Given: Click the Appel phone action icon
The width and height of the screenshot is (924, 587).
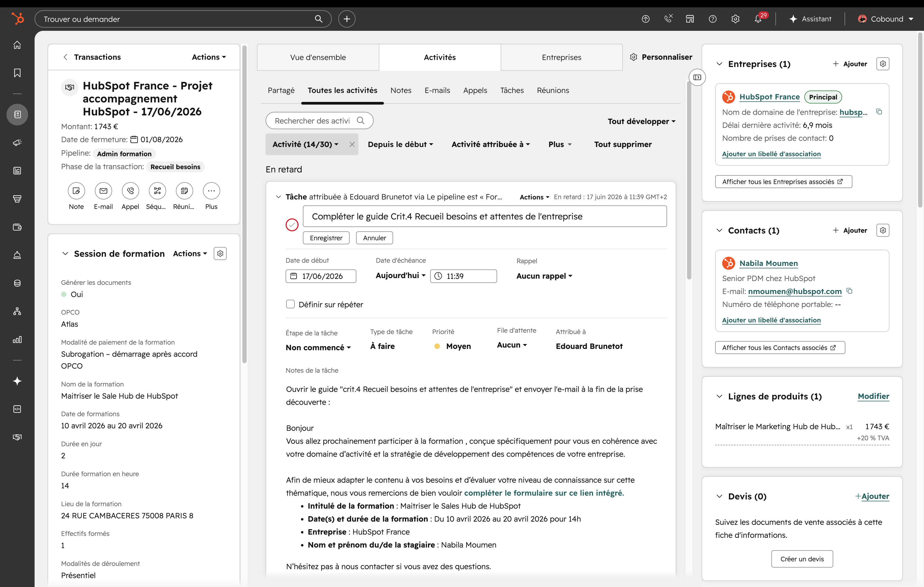Looking at the screenshot, I should 130,191.
